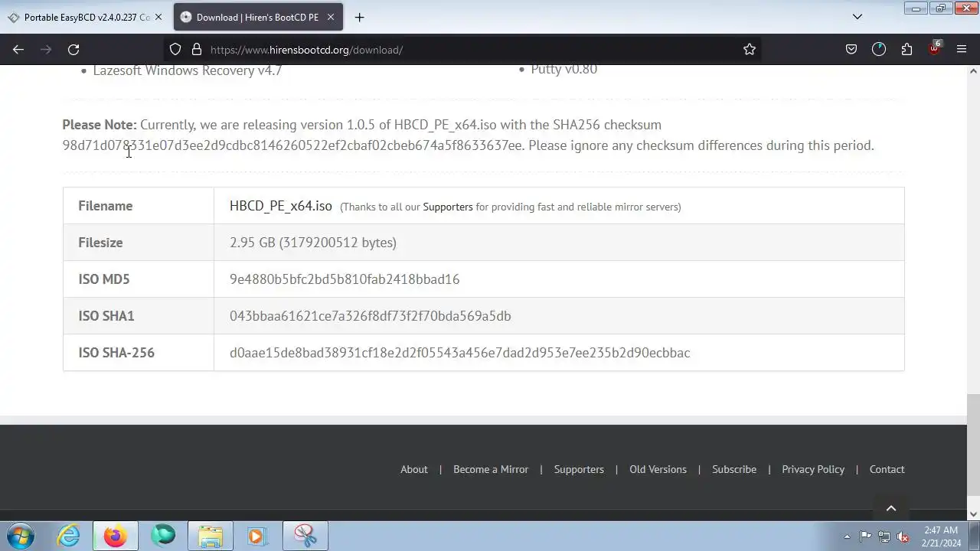980x551 pixels.
Task: Open the Supporters footer link
Action: coord(579,469)
